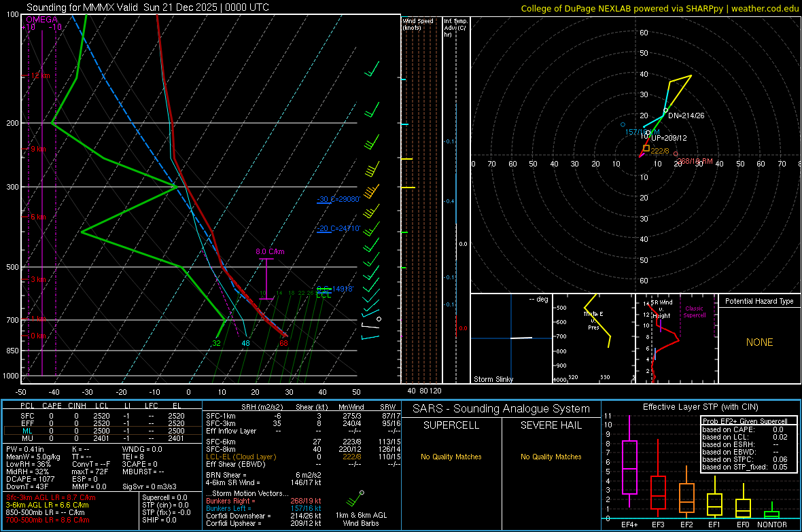Screen dimensions: 802x532
Task: Click the maxT = 72F value
Action: pos(90,471)
